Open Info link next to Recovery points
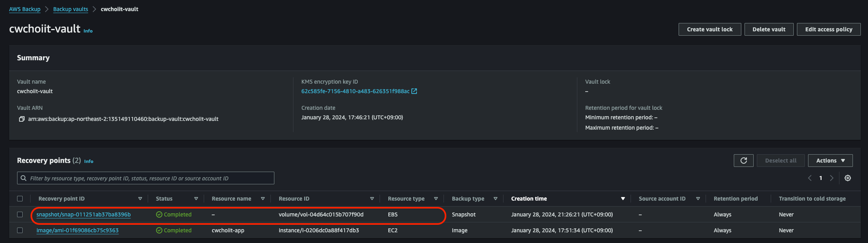868x243 pixels. (89, 161)
